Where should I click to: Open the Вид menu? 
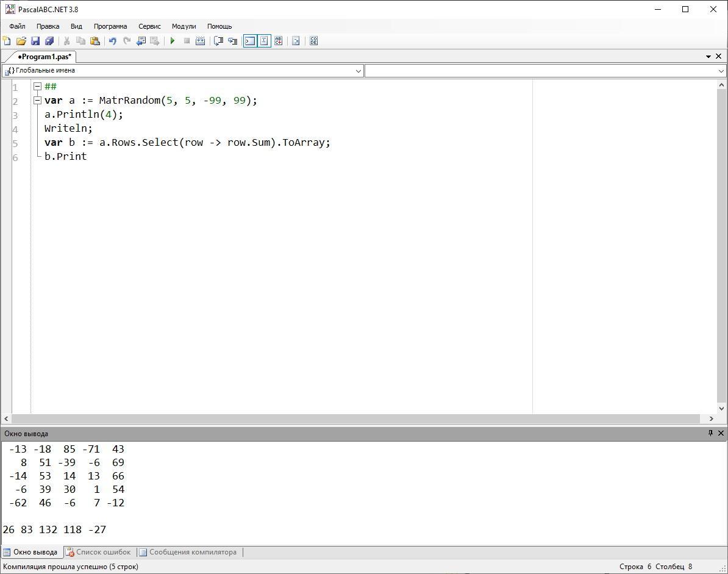pyautogui.click(x=76, y=26)
